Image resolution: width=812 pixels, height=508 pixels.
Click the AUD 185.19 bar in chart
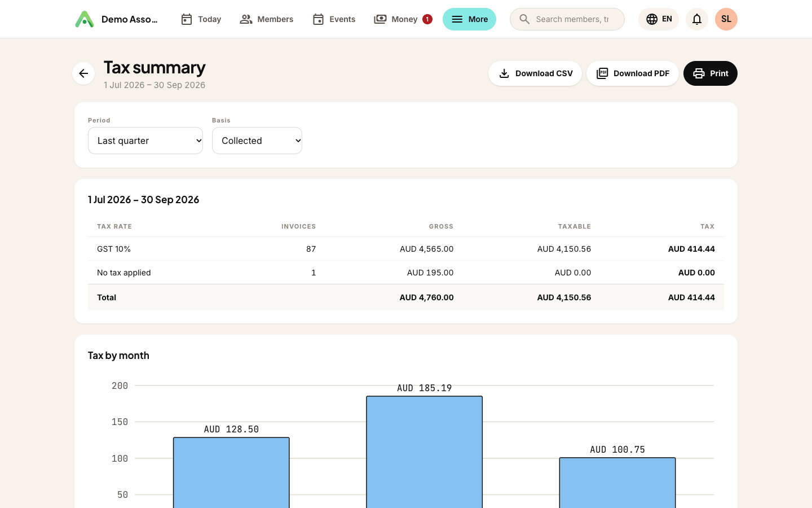(x=424, y=452)
